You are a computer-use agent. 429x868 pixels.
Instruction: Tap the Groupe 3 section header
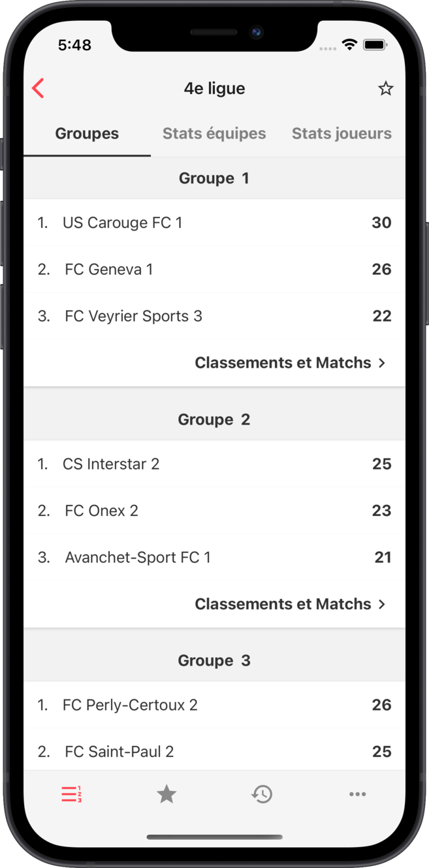click(x=214, y=660)
